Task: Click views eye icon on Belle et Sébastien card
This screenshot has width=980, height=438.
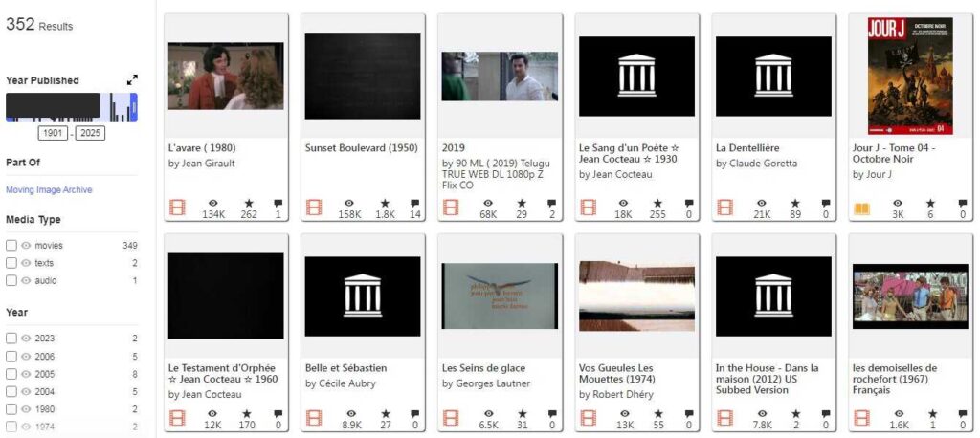Action: [x=349, y=414]
